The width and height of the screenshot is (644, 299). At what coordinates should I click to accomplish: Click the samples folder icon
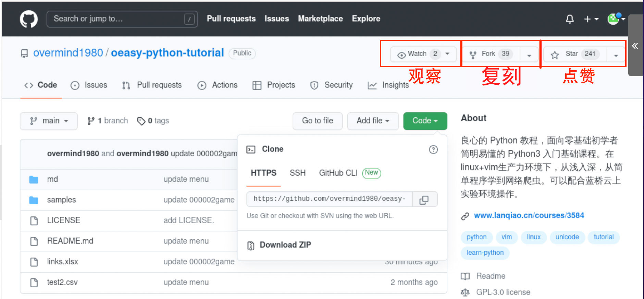(x=34, y=200)
